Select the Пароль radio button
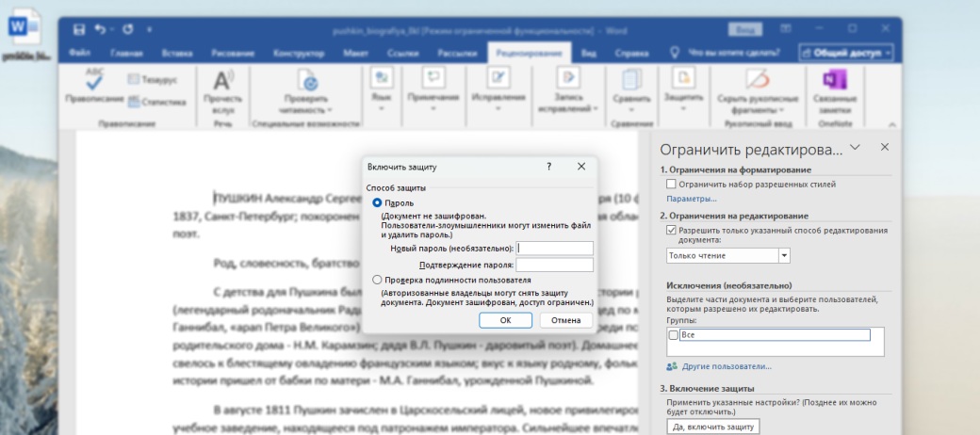This screenshot has height=435, width=980. [x=378, y=202]
